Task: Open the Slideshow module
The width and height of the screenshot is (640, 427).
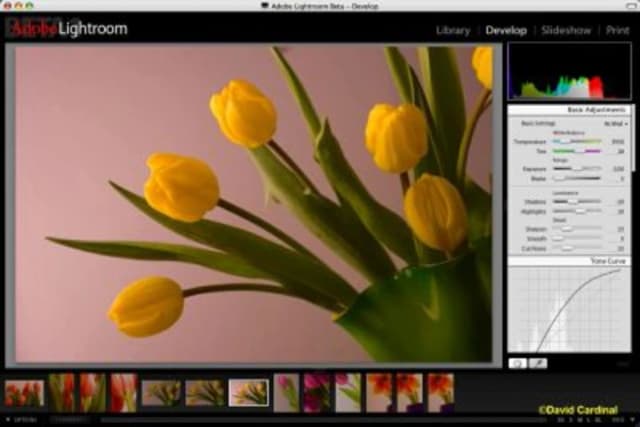Action: (x=566, y=31)
